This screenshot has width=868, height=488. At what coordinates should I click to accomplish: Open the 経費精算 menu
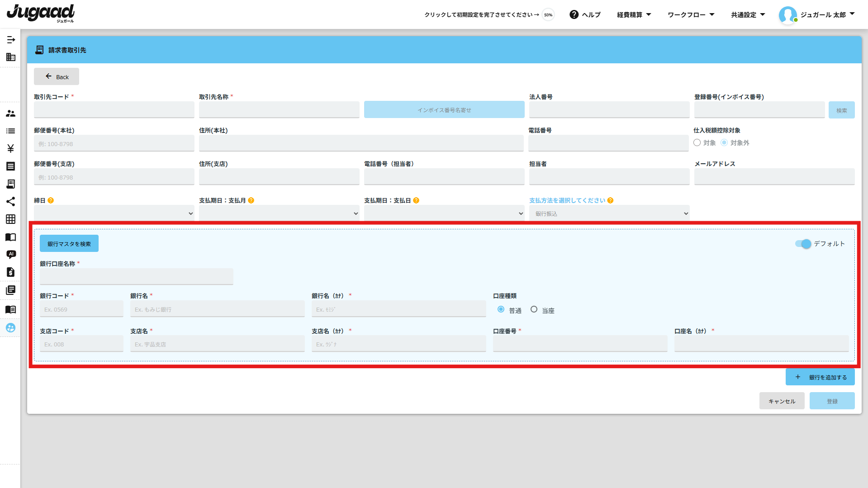pos(634,15)
